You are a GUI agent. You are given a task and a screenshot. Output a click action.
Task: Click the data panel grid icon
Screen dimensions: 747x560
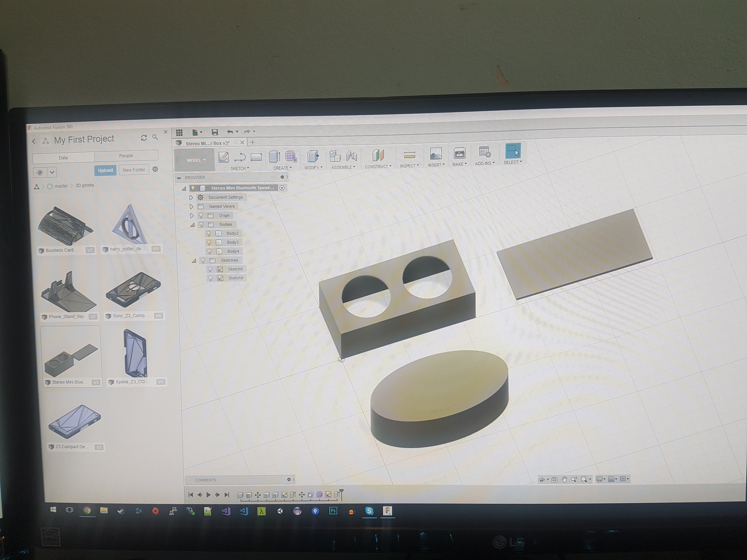point(179,132)
